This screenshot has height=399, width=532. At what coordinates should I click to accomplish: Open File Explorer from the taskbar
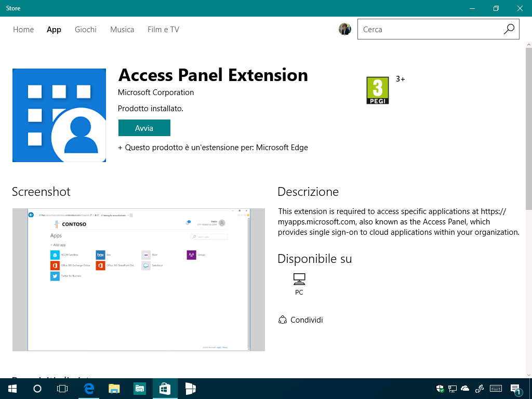click(114, 389)
